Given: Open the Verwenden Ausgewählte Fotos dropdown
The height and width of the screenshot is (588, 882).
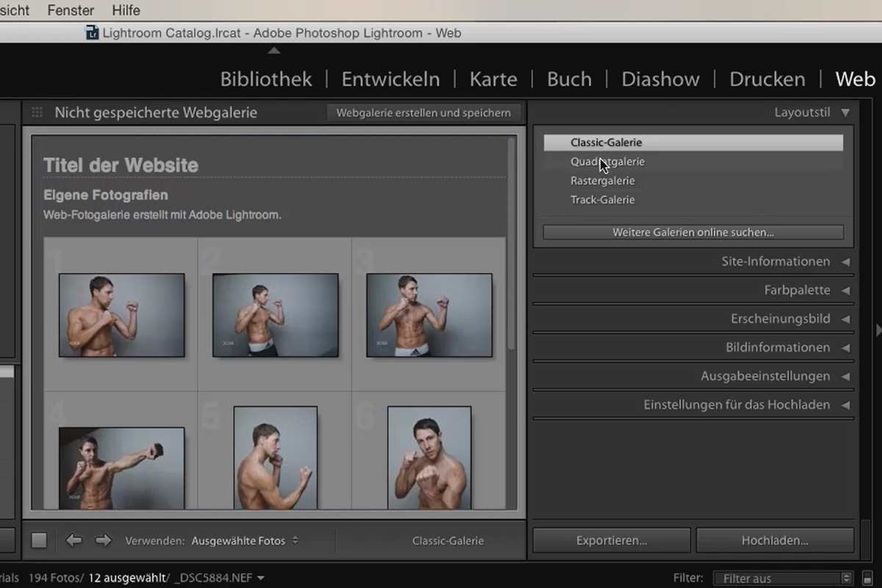Looking at the screenshot, I should (245, 540).
